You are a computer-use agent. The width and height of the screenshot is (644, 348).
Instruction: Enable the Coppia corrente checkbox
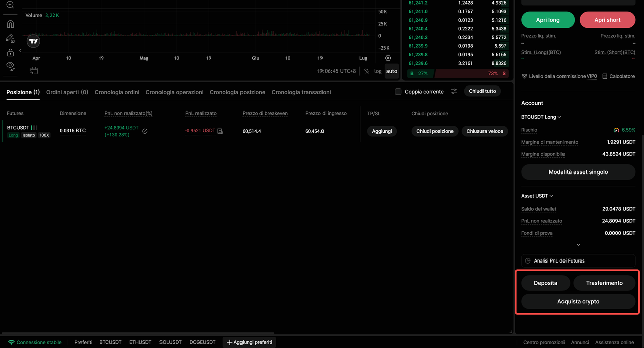pos(398,92)
